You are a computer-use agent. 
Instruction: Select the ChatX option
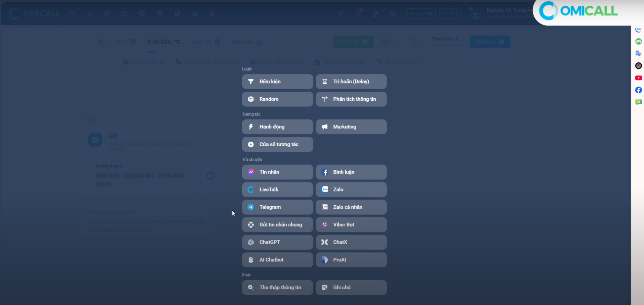pyautogui.click(x=351, y=242)
